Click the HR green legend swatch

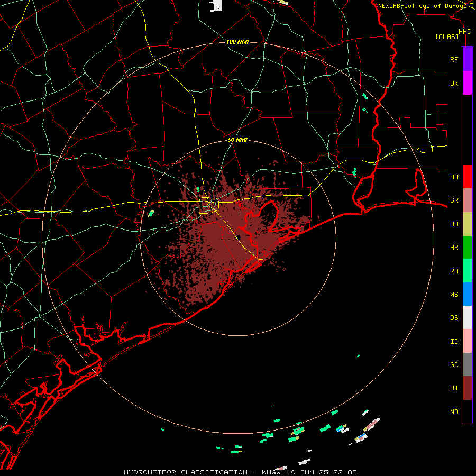467,248
